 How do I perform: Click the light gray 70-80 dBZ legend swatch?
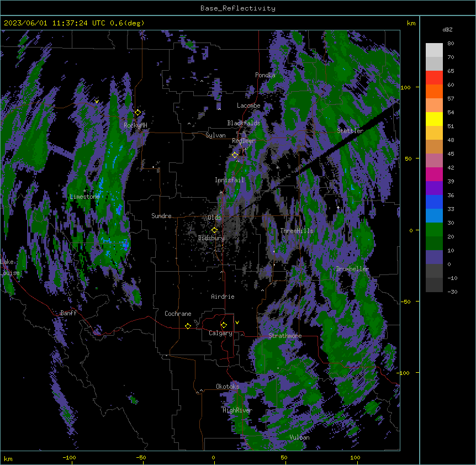(434, 50)
